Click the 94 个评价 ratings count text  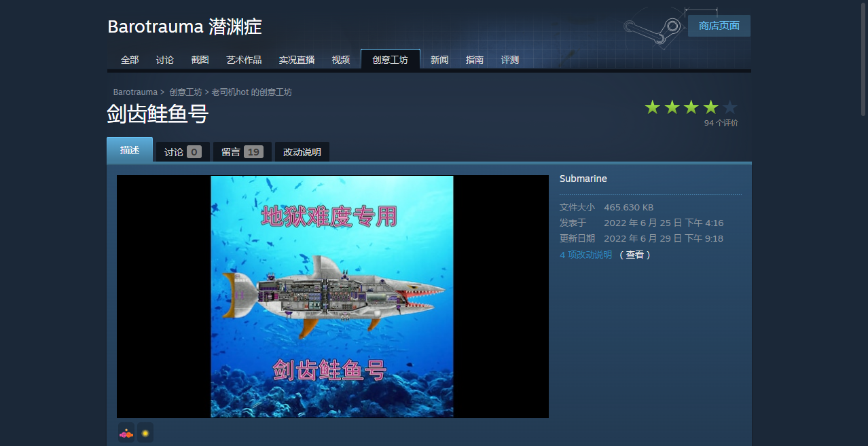pos(721,123)
